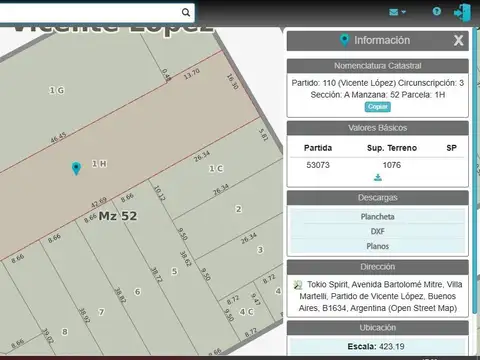
Task: Click the Partida column header
Action: point(318,148)
